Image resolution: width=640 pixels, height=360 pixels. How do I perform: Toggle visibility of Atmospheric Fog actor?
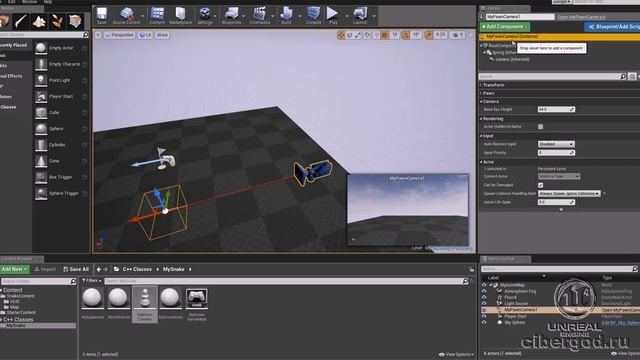[x=484, y=291]
